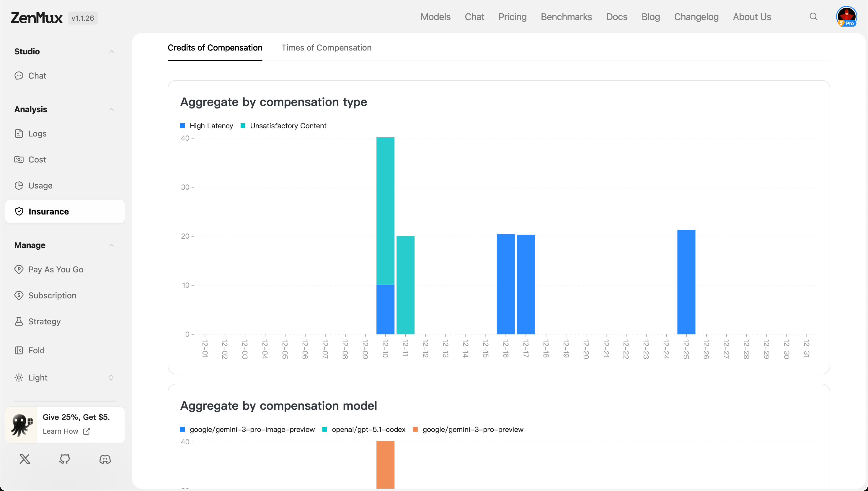Collapse the Studio section

pyautogui.click(x=112, y=51)
